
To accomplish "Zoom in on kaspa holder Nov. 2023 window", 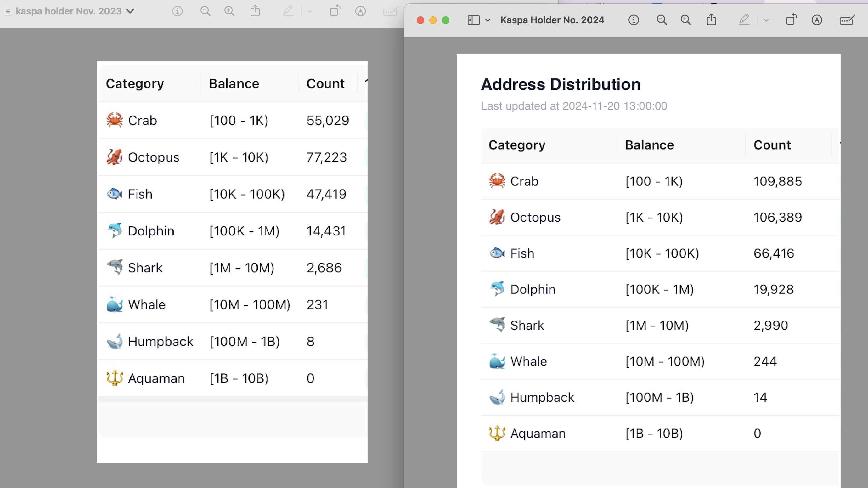I will [229, 11].
